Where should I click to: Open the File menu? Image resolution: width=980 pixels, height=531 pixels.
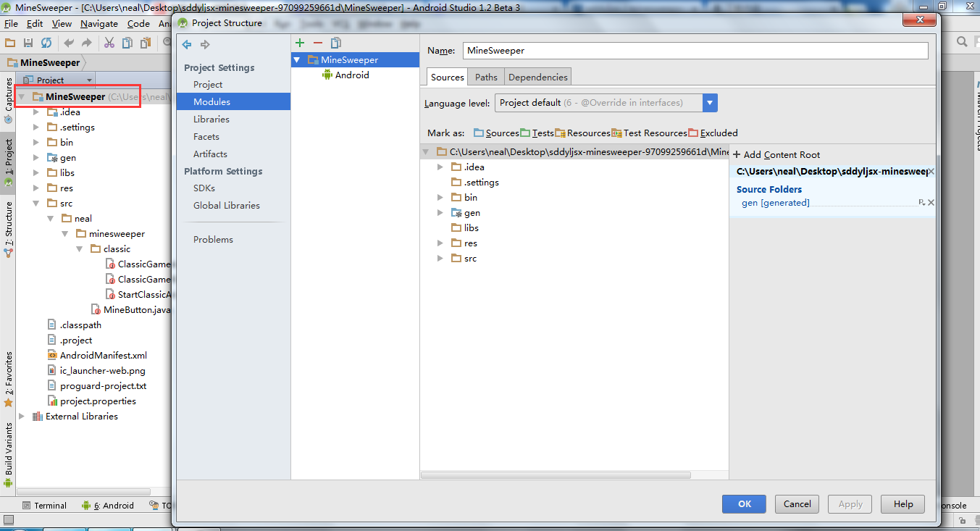(11, 24)
